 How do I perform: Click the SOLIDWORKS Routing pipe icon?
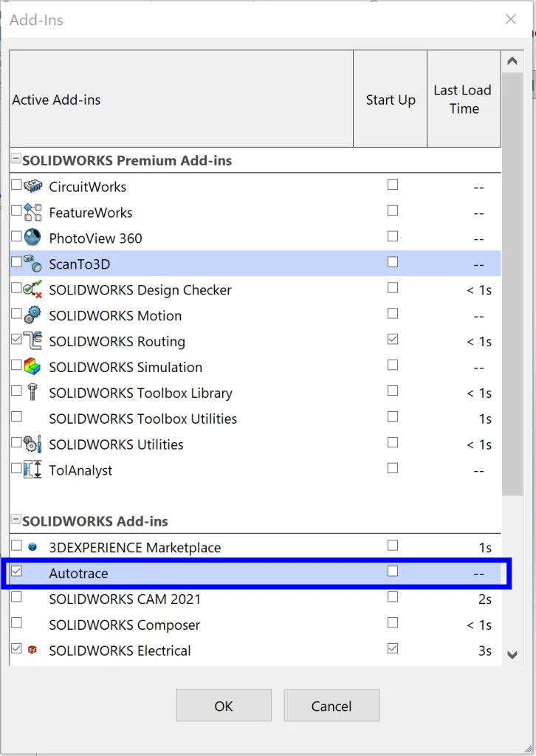pyautogui.click(x=33, y=341)
